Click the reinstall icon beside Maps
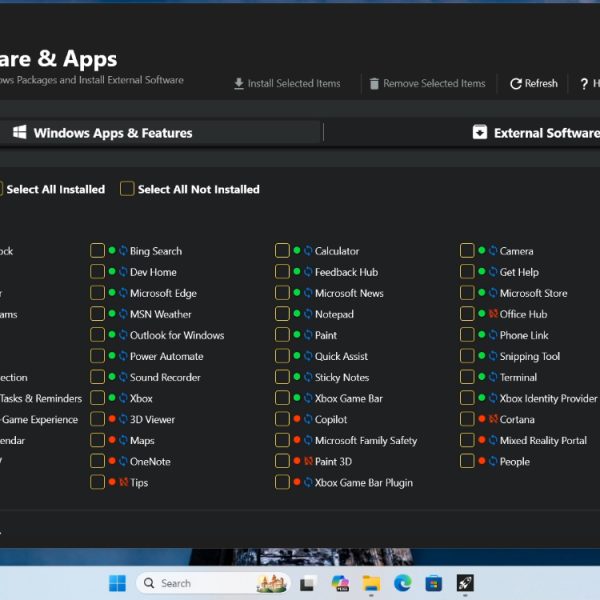Viewport: 600px width, 600px height. click(x=123, y=440)
